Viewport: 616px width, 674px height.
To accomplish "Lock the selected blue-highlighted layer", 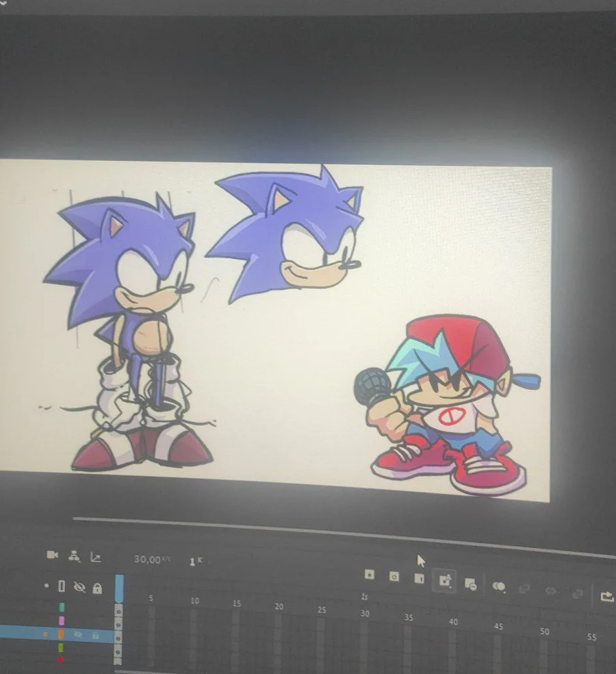I will [95, 635].
